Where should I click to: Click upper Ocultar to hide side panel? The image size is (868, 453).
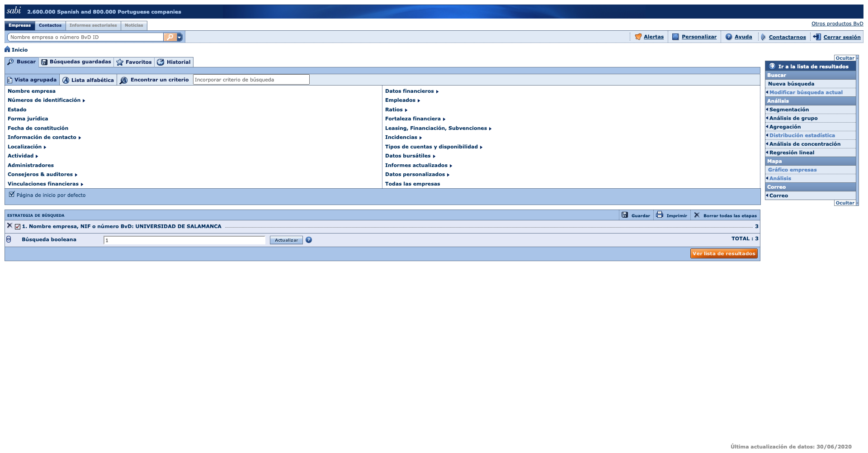tap(845, 58)
